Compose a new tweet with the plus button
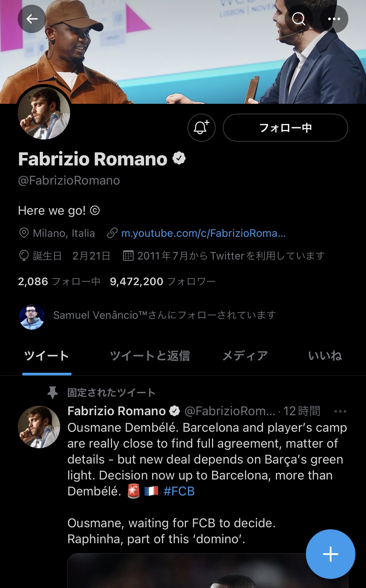 330,554
